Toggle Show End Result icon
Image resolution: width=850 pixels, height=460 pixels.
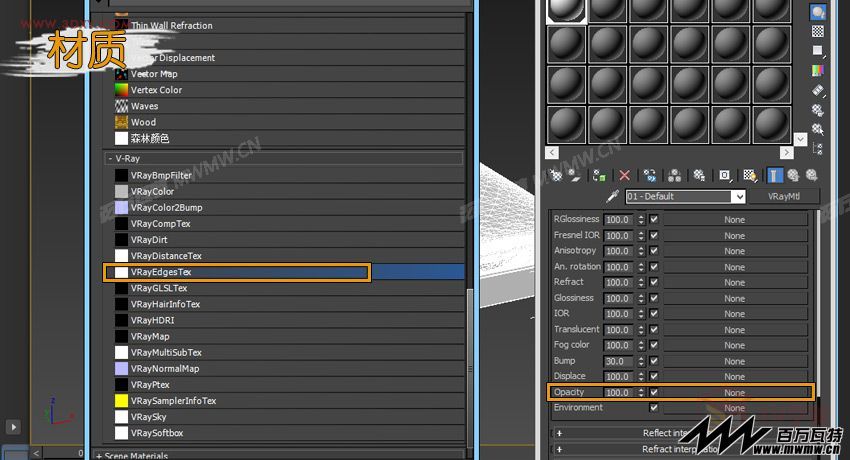[773, 175]
